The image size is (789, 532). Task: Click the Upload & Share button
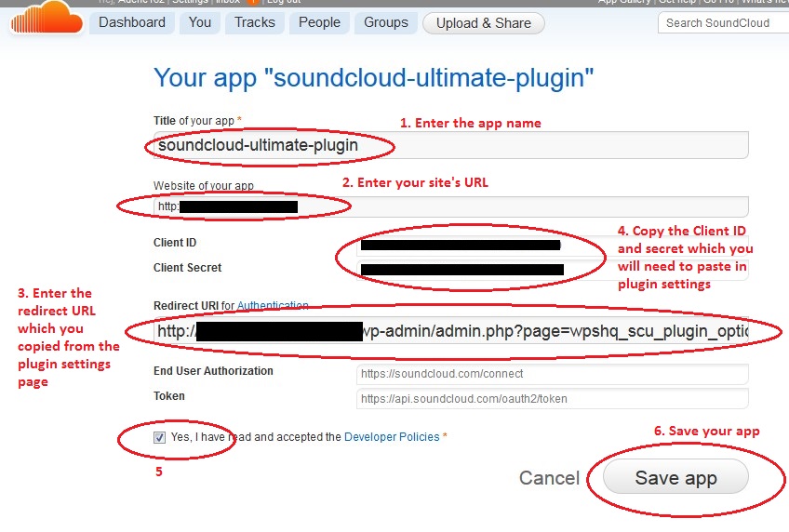point(484,23)
